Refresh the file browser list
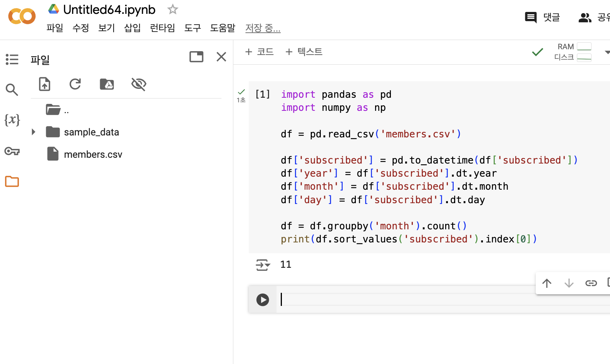This screenshot has width=610, height=364. [x=75, y=84]
